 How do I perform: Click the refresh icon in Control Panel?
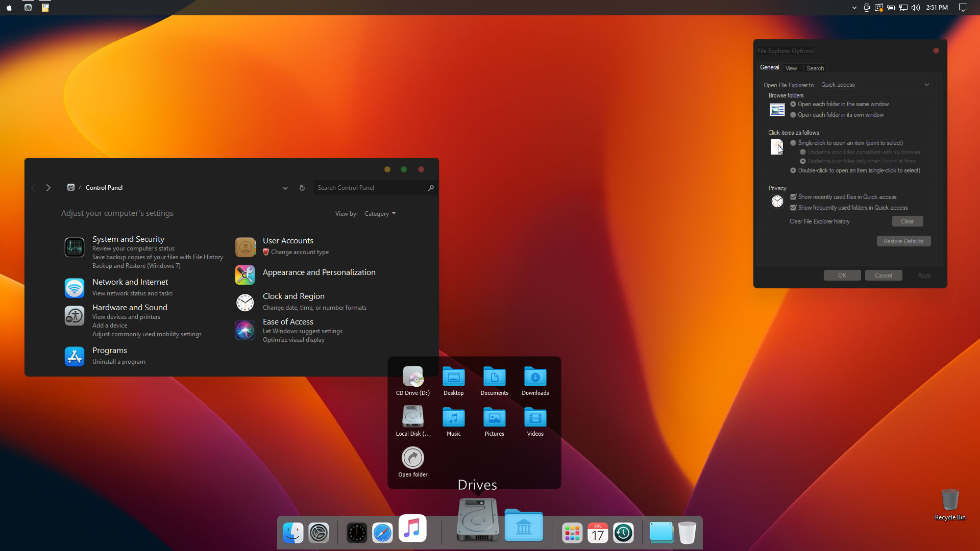click(x=302, y=188)
